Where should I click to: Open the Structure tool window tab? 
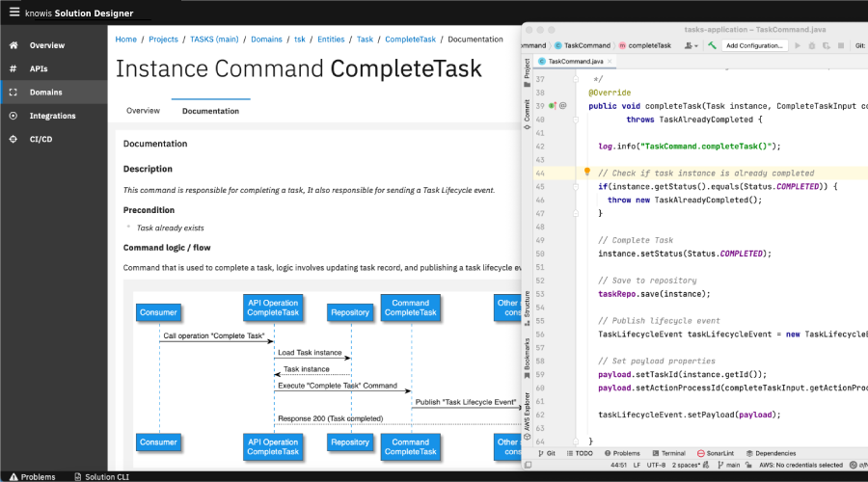pyautogui.click(x=527, y=308)
